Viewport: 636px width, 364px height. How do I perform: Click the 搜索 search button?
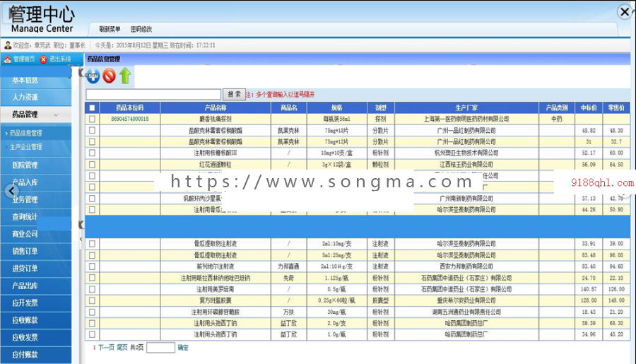point(234,95)
